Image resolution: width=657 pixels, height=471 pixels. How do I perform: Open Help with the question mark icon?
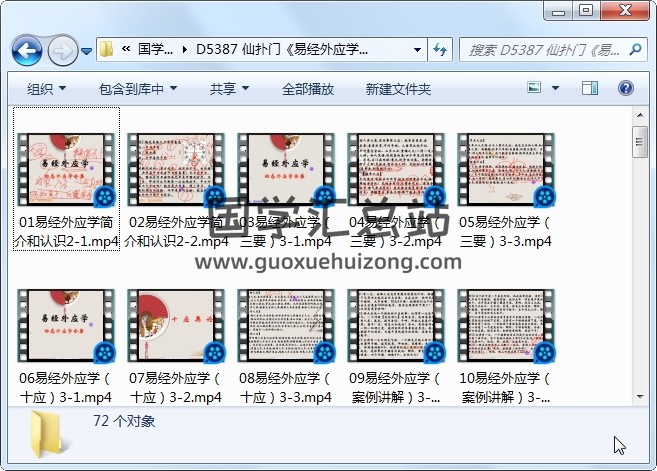tap(626, 88)
